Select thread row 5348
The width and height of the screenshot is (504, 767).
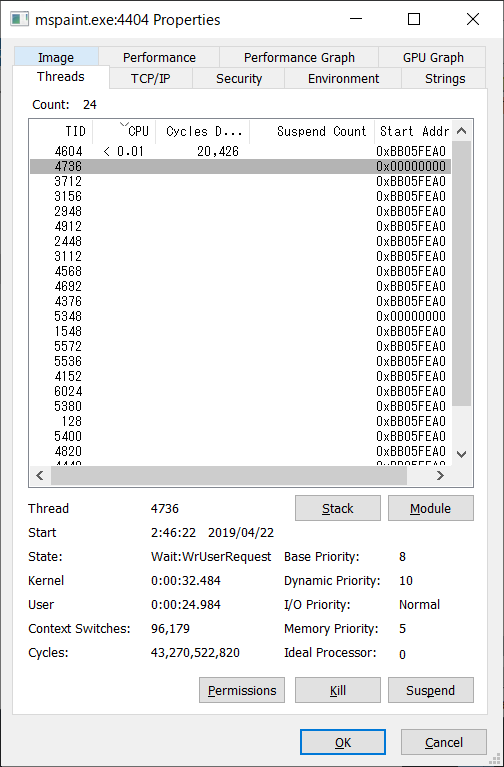(x=240, y=316)
